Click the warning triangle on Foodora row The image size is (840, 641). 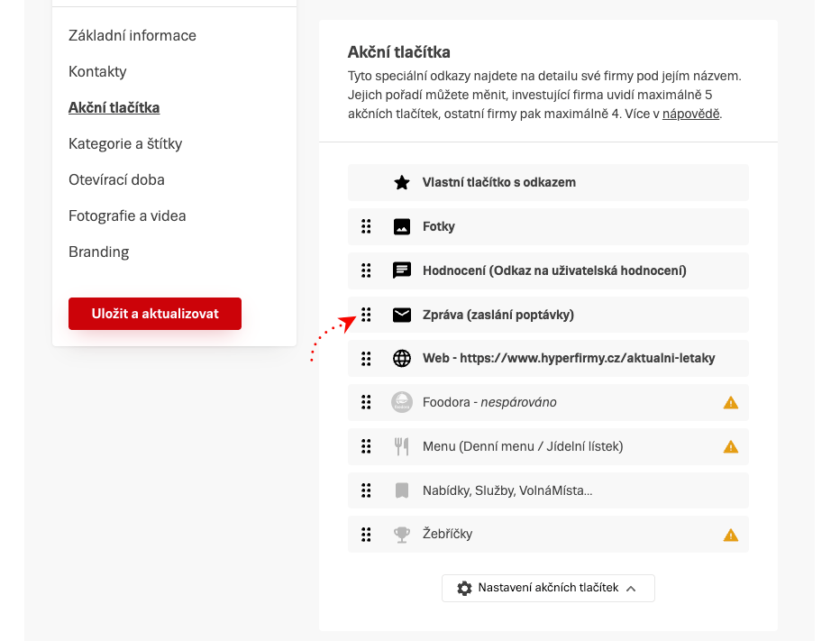tap(731, 402)
